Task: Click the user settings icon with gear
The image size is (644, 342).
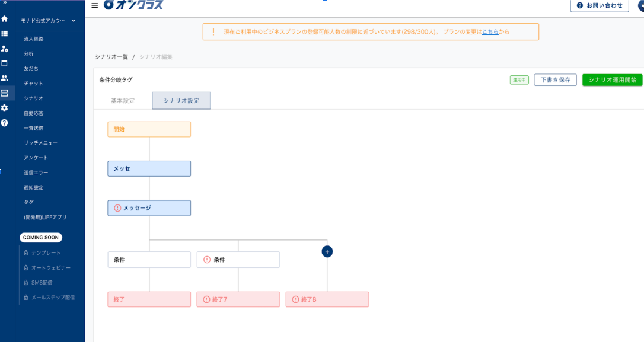Action: [5, 49]
